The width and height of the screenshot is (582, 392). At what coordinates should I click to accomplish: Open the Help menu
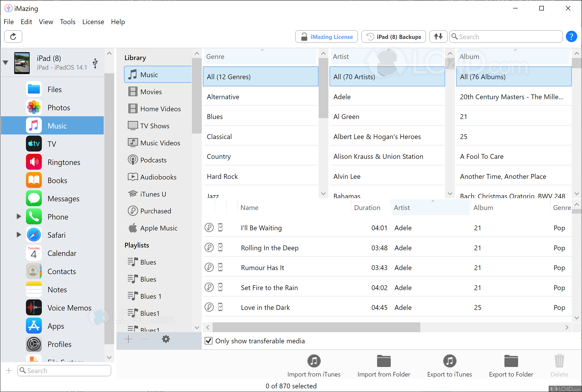tap(118, 22)
